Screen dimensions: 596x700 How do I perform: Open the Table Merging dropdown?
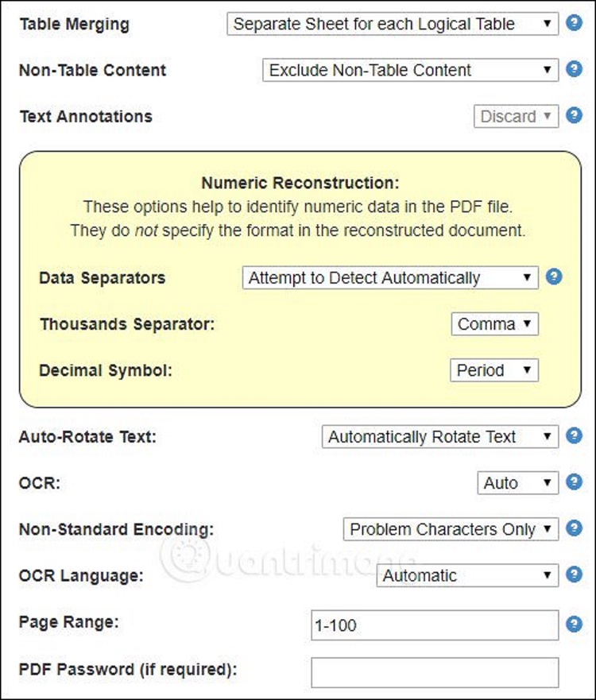[393, 24]
